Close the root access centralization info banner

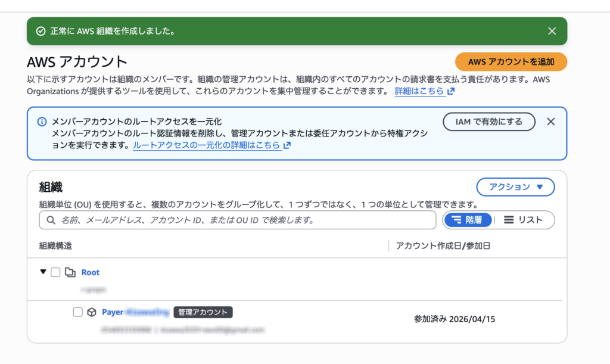pos(550,122)
